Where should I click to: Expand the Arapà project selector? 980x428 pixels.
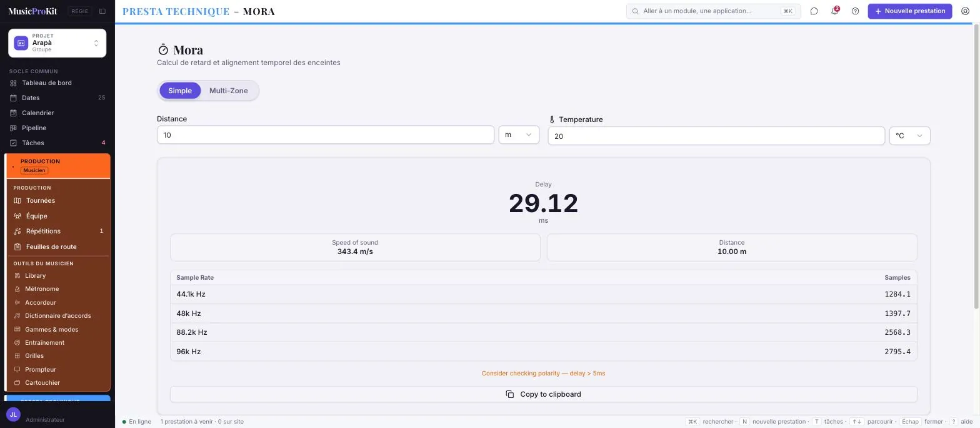pyautogui.click(x=57, y=43)
